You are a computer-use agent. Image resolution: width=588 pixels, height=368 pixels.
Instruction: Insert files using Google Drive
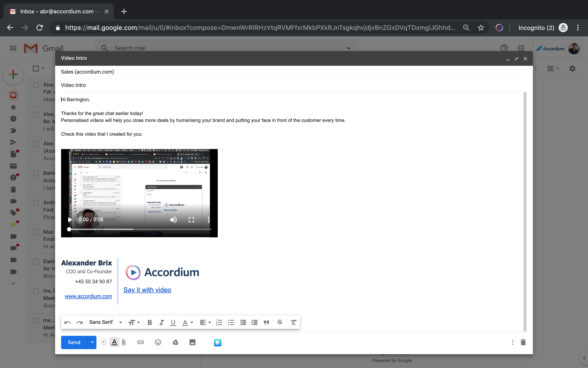tap(175, 342)
